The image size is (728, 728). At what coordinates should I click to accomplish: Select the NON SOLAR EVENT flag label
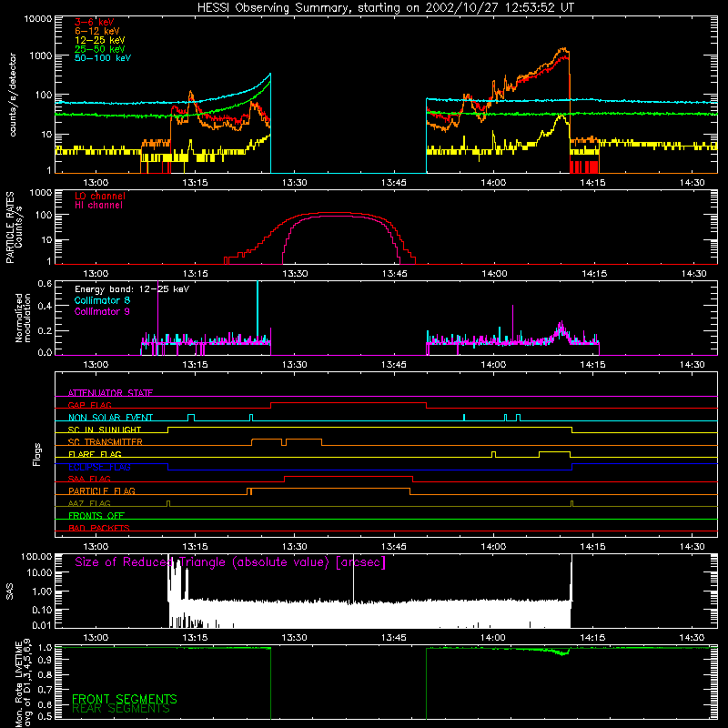(x=110, y=418)
